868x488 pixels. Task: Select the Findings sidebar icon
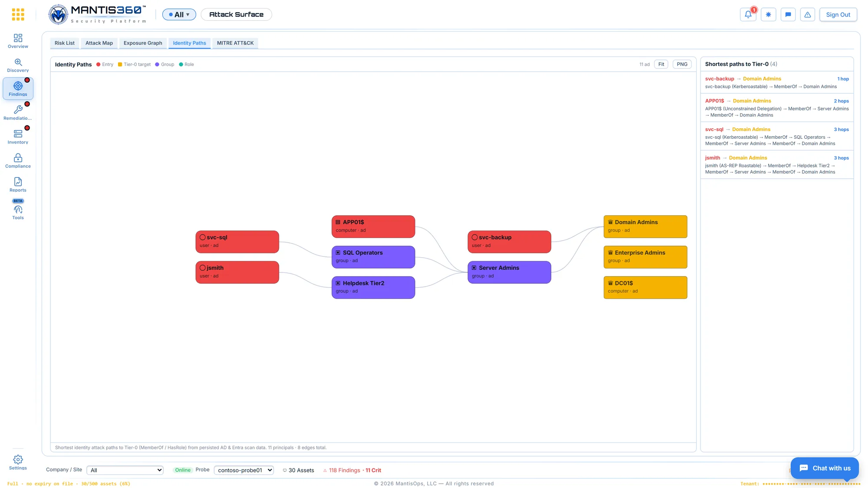pyautogui.click(x=18, y=89)
